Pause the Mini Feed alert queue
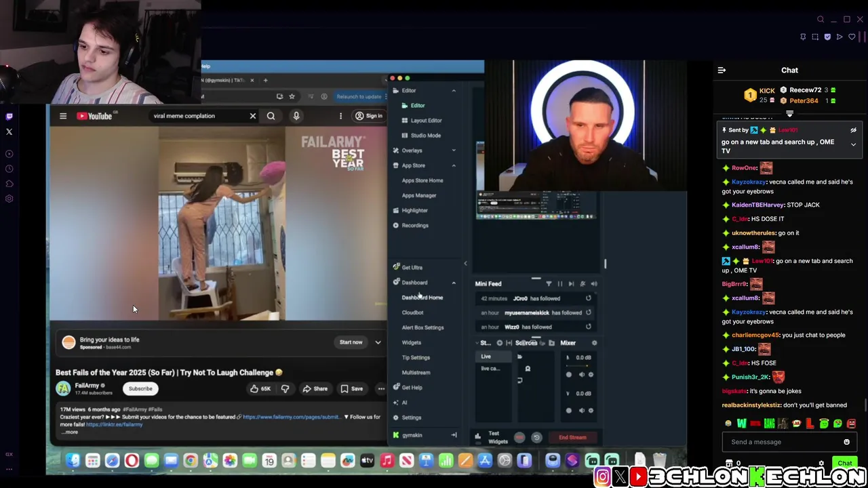Screen dimensions: 868x488 (559, 284)
